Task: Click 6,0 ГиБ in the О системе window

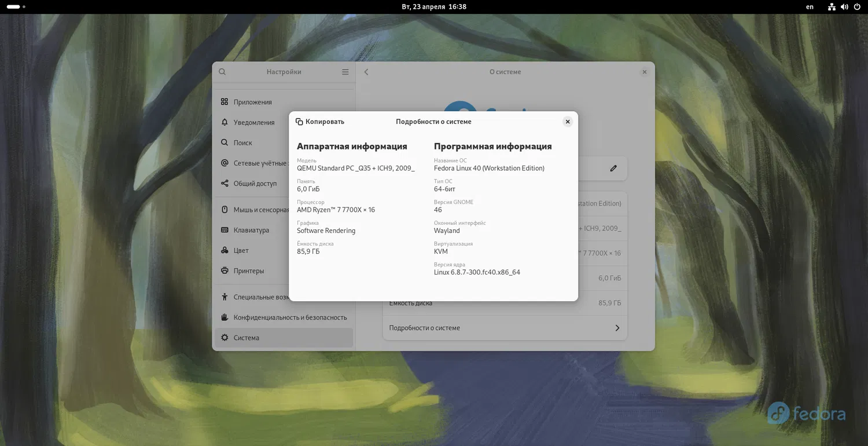Action: coord(610,278)
